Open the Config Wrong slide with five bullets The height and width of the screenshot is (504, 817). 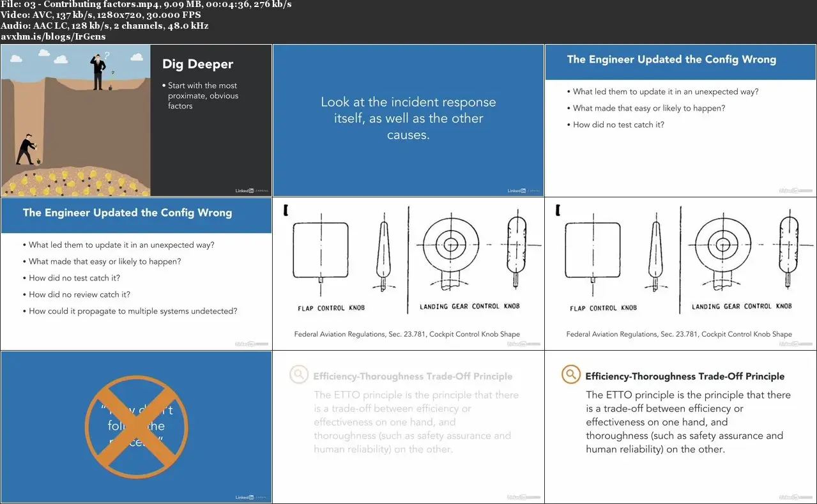[136, 273]
